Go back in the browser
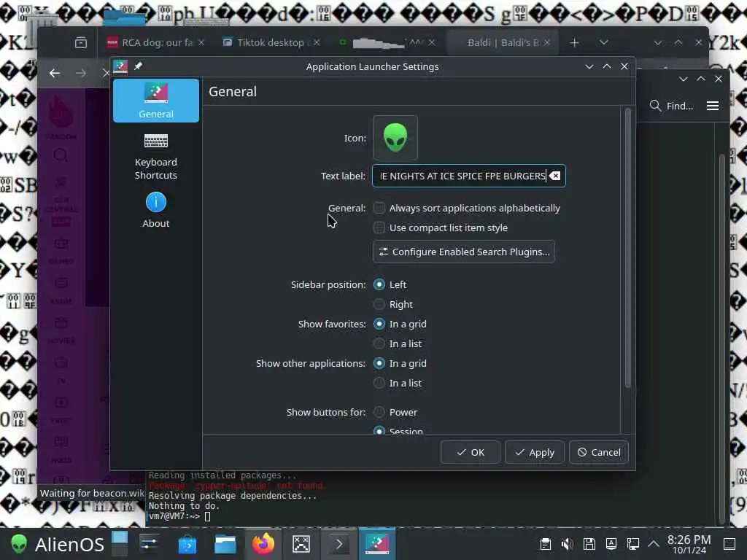 click(55, 73)
